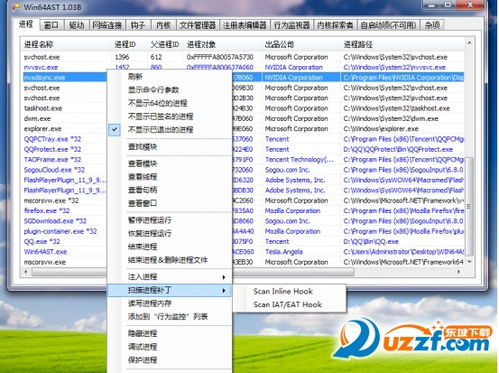Open the 注册表编辑器 tab

point(245,25)
